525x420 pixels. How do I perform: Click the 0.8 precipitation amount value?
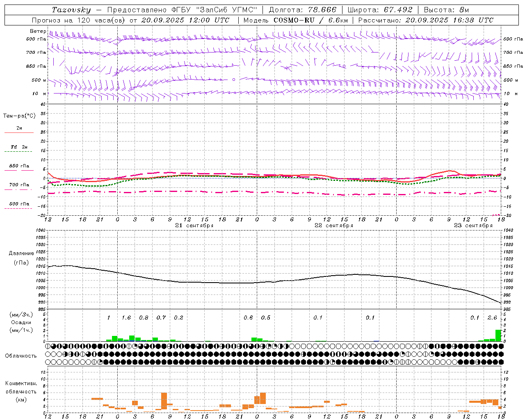click(144, 318)
